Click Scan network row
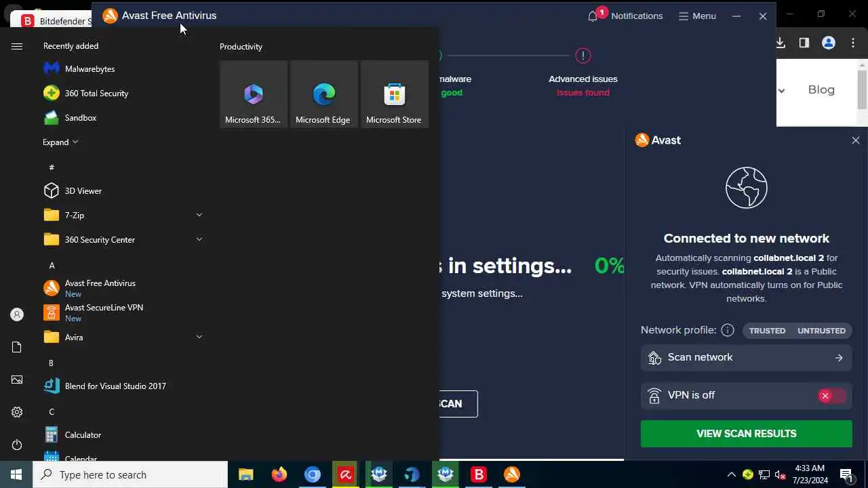The width and height of the screenshot is (868, 488). coord(747,357)
